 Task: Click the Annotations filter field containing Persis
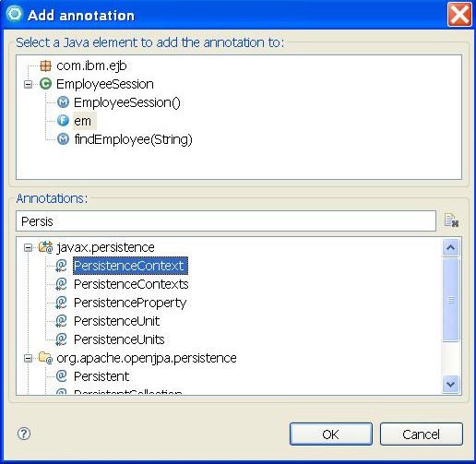[226, 221]
